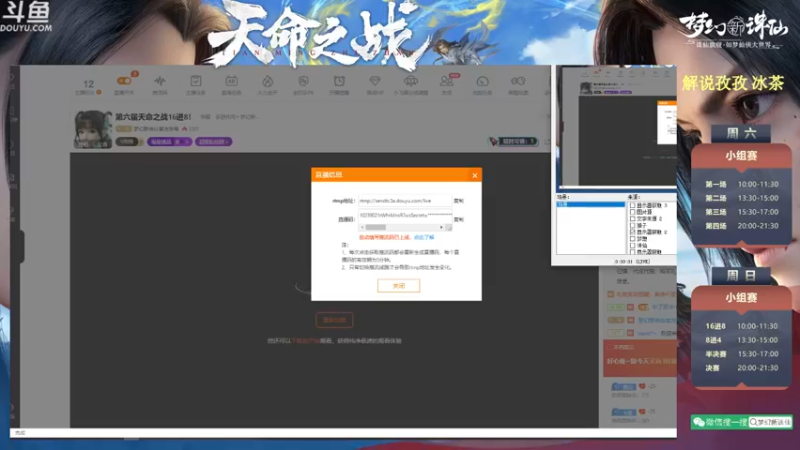Enable 显示器获取 3 source checkbox in OBS
800x450 pixels.
632,205
